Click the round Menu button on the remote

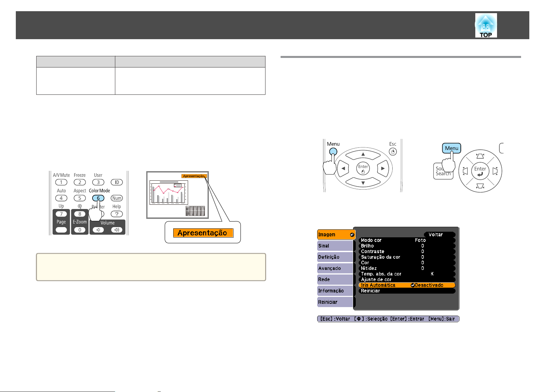pyautogui.click(x=333, y=151)
